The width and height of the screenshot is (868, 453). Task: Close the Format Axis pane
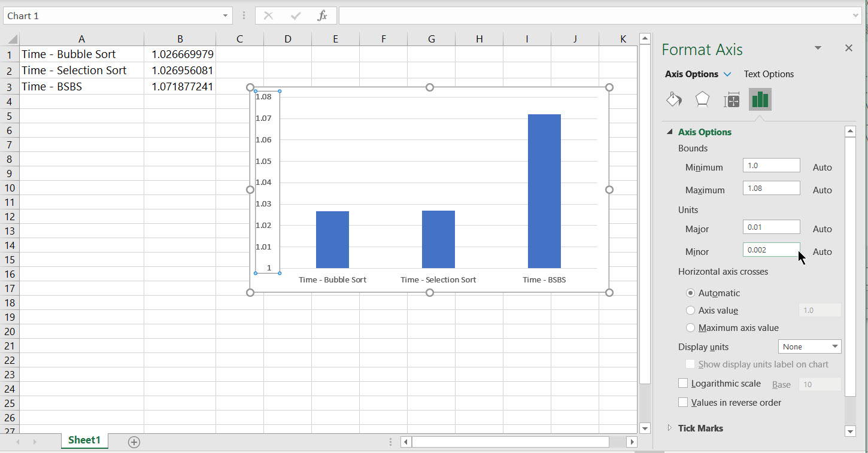click(x=849, y=48)
